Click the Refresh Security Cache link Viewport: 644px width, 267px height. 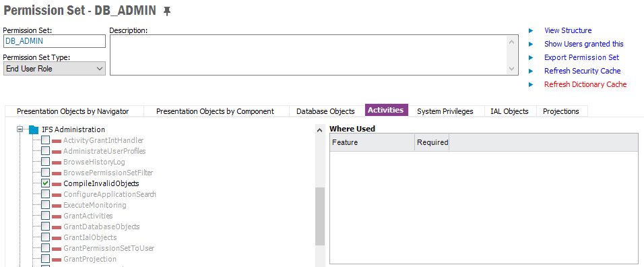point(583,71)
